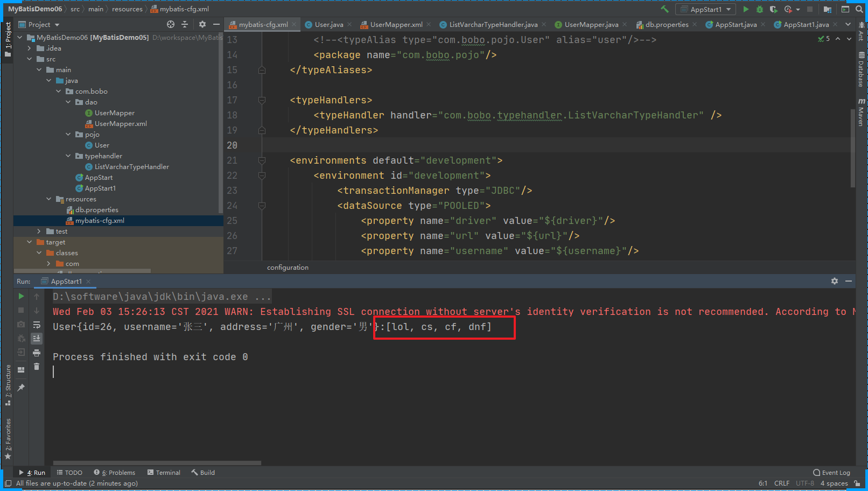Hide the Project panel with minus icon
868x491 pixels.
click(216, 24)
